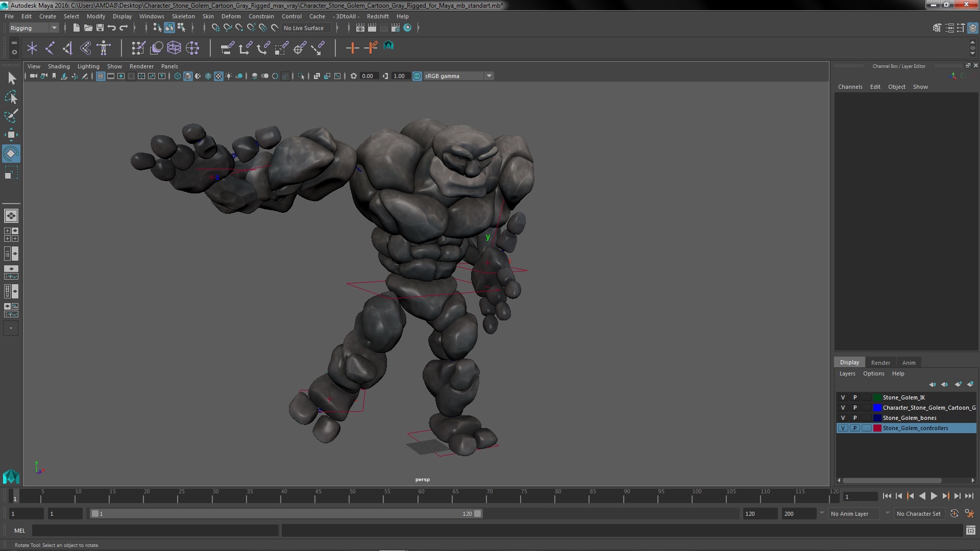
Task: Open the Skeleton menu
Action: [183, 16]
